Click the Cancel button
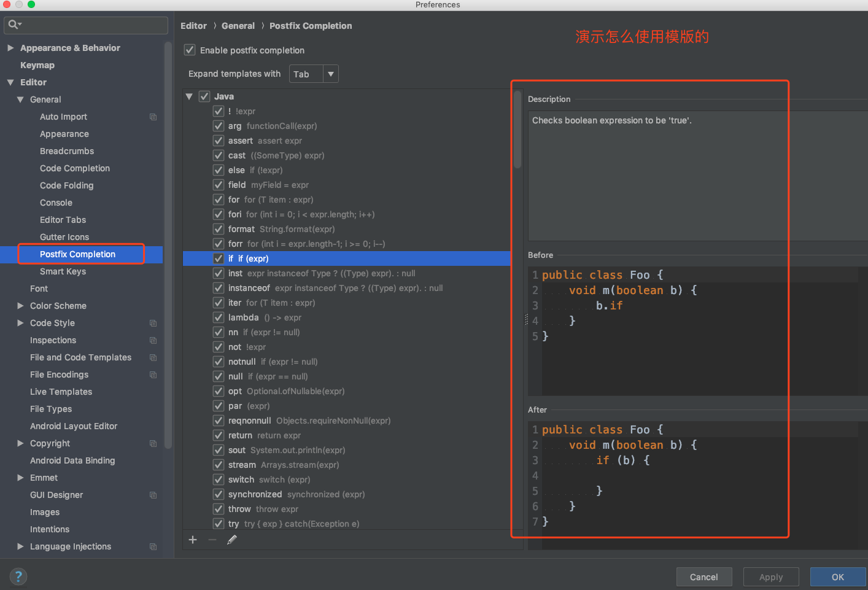868x590 pixels. 703,577
